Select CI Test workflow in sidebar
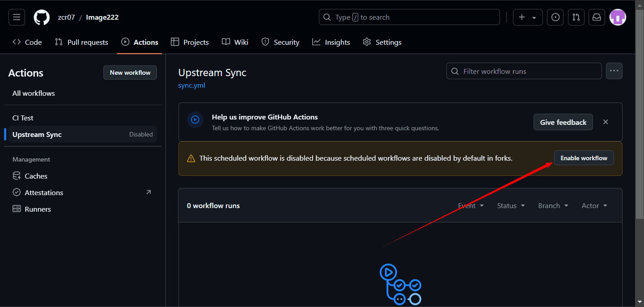 23,118
